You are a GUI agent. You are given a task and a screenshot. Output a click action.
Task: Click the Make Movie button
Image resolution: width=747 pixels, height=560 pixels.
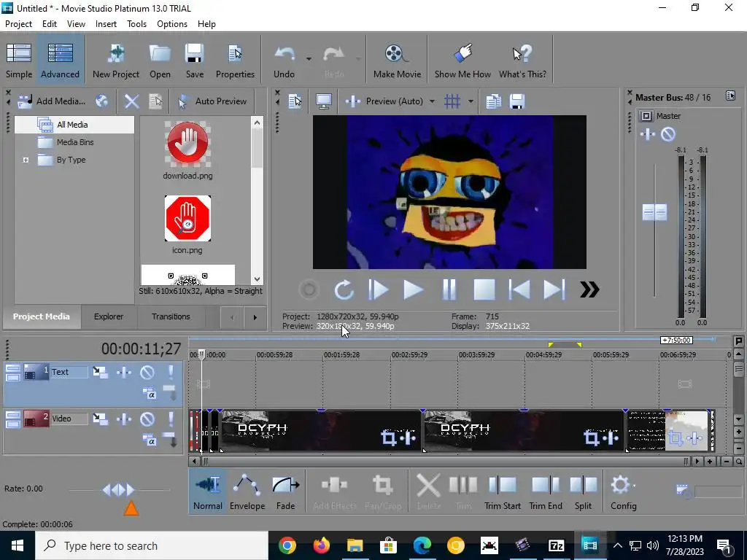[397, 61]
